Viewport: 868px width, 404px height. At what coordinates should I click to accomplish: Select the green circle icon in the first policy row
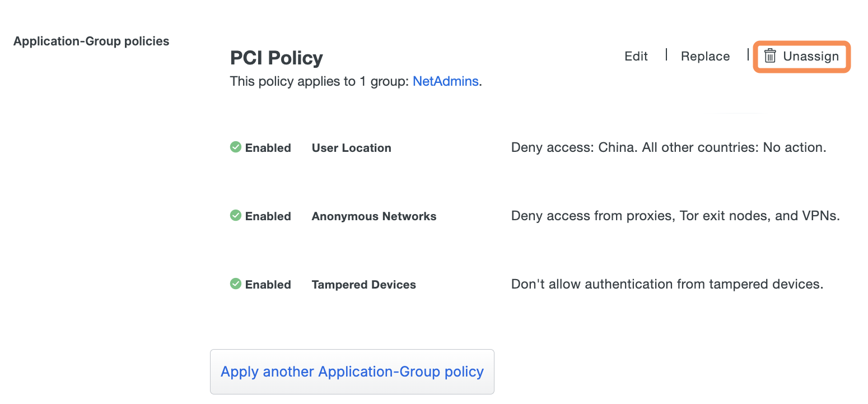tap(235, 147)
